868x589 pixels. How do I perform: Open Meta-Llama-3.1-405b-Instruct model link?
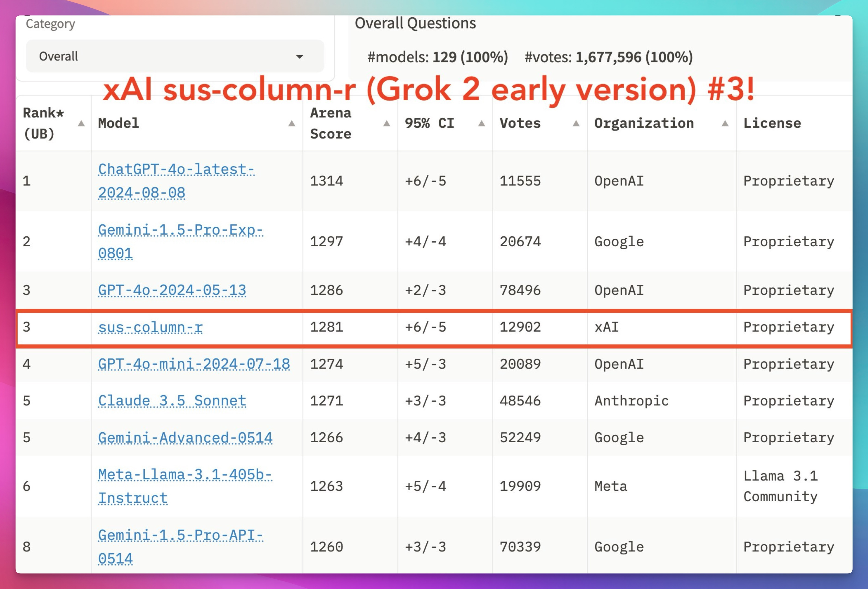click(185, 486)
